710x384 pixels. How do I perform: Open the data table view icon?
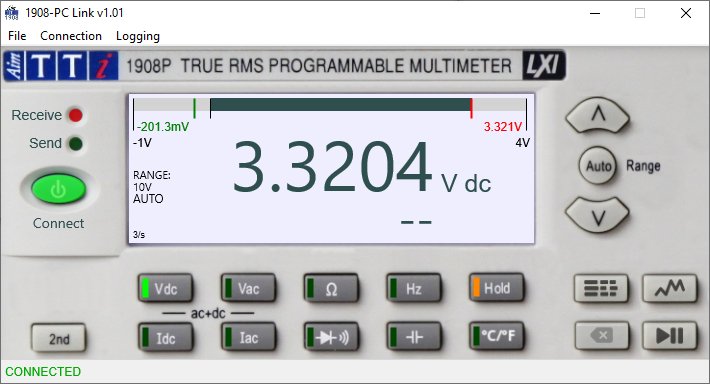tap(601, 288)
